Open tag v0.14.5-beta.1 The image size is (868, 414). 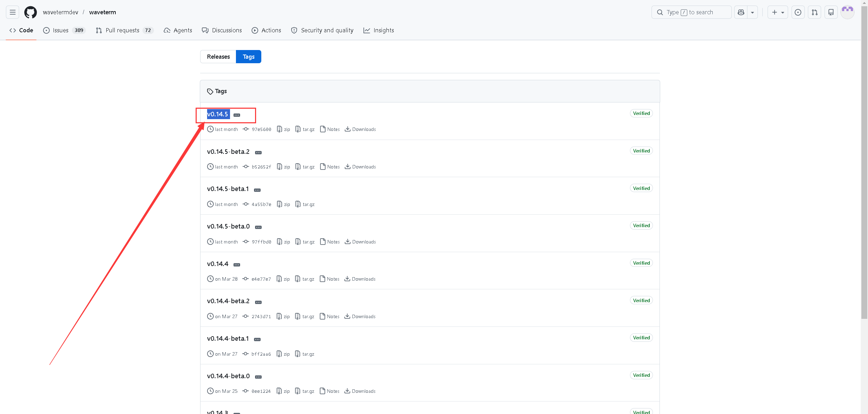228,189
